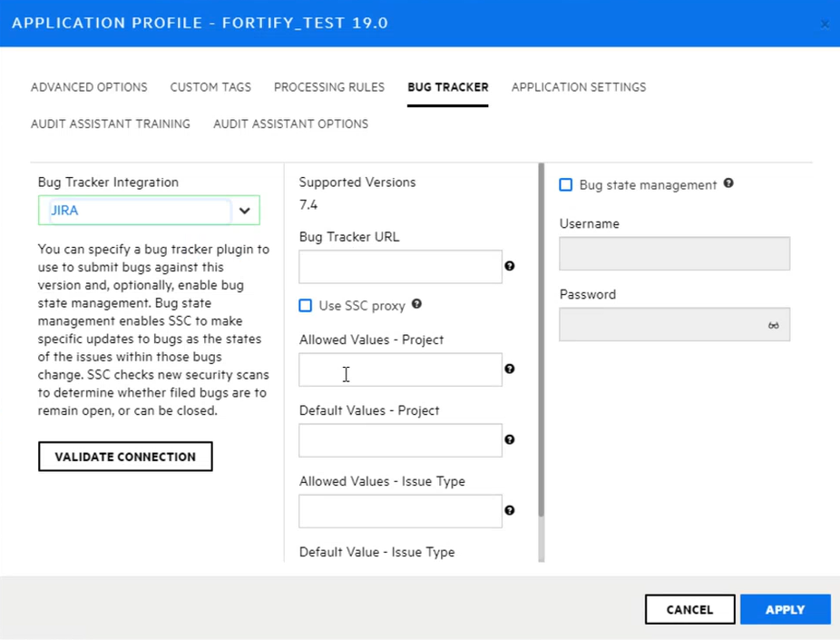
Task: Click the Cancel button
Action: (689, 610)
